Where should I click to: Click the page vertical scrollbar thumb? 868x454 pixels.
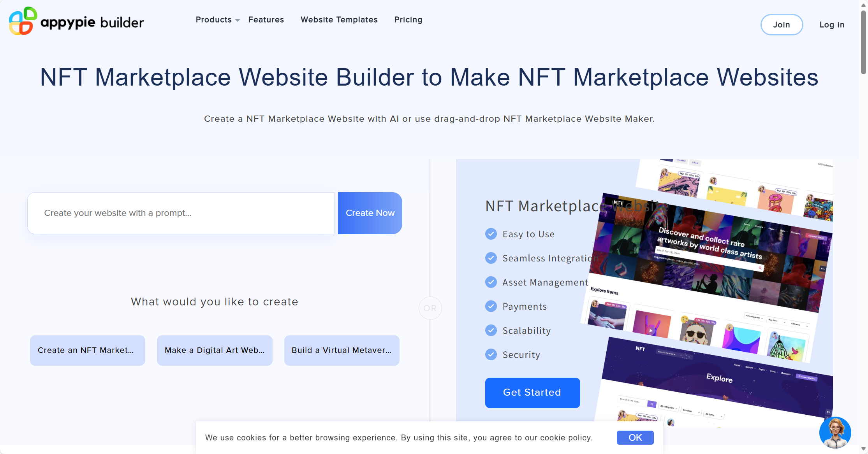click(863, 43)
